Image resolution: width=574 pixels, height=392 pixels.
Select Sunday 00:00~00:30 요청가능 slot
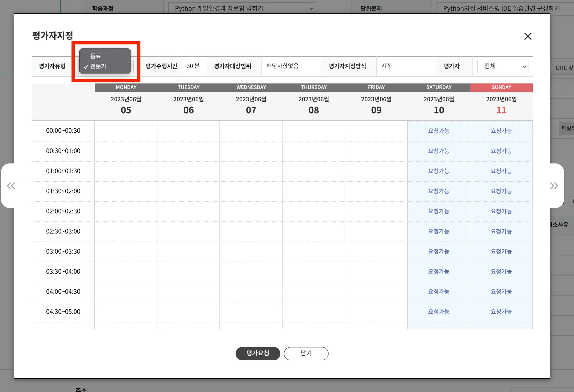point(501,131)
